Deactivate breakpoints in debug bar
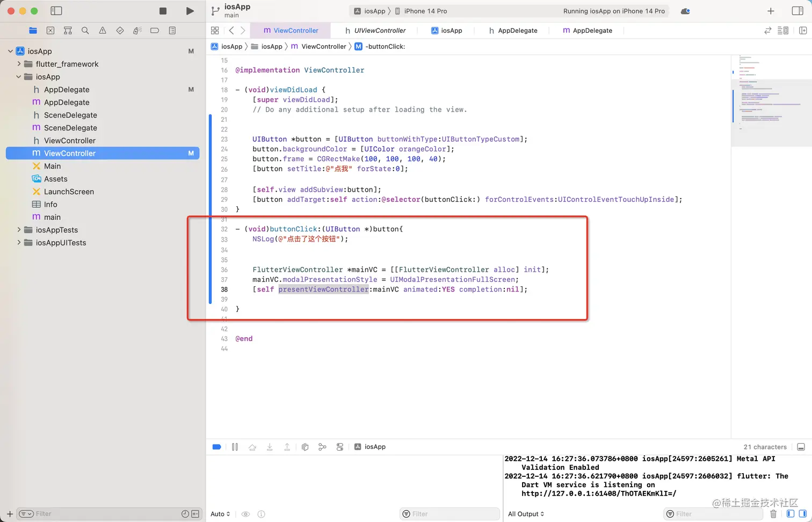 (x=217, y=447)
